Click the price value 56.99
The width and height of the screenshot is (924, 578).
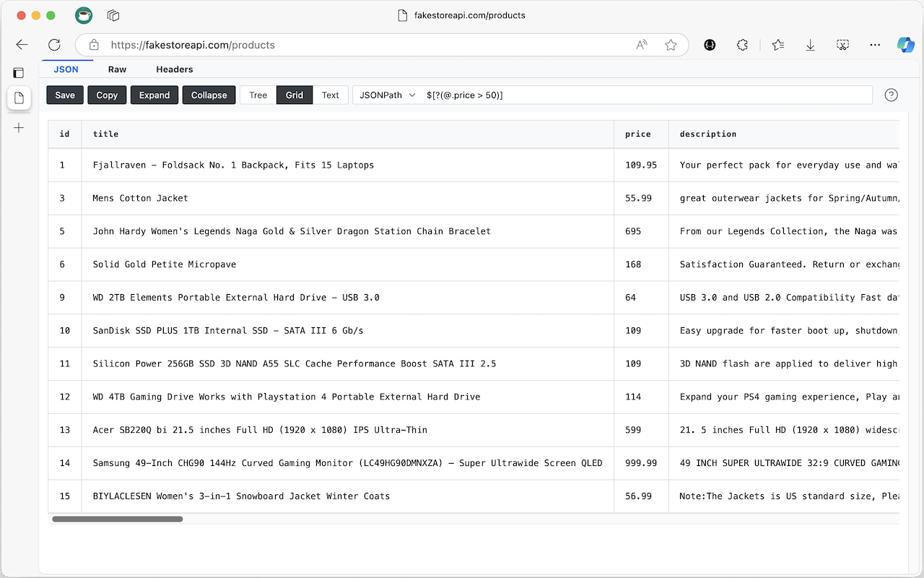(638, 496)
